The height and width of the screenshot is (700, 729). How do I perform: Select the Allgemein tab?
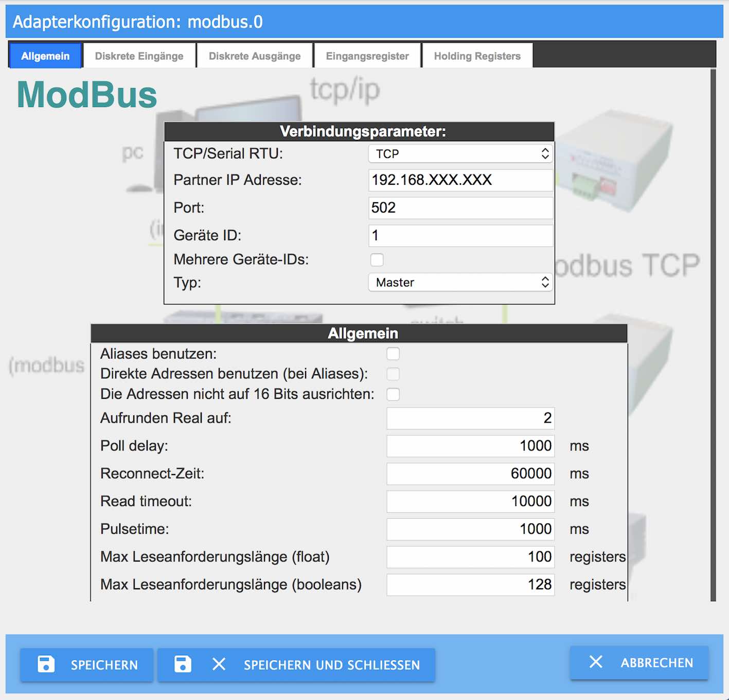(45, 56)
